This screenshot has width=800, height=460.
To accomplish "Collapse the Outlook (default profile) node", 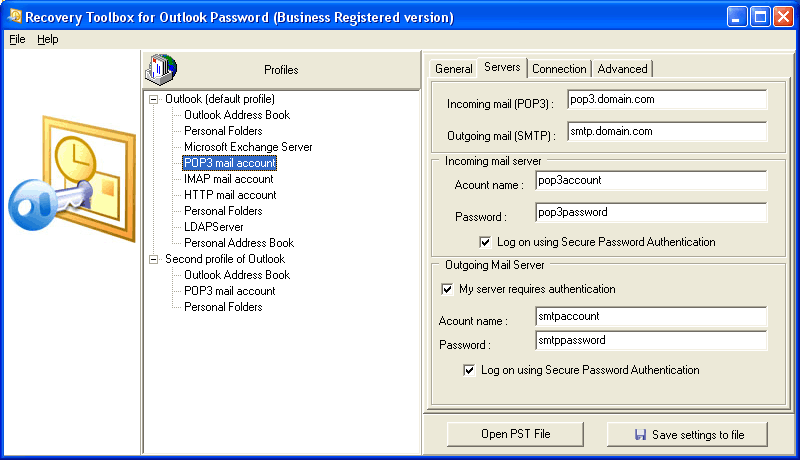I will [x=153, y=99].
